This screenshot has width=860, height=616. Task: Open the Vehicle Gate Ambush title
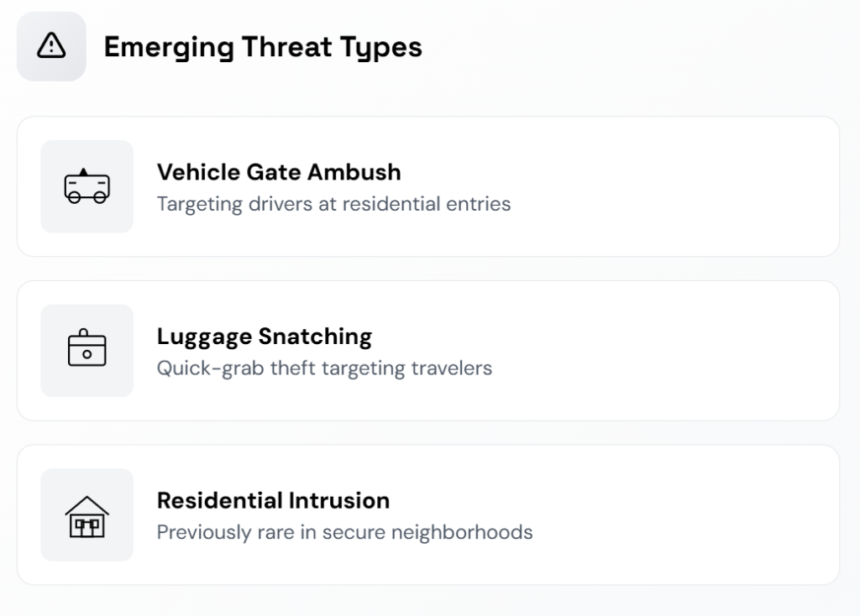(x=279, y=172)
